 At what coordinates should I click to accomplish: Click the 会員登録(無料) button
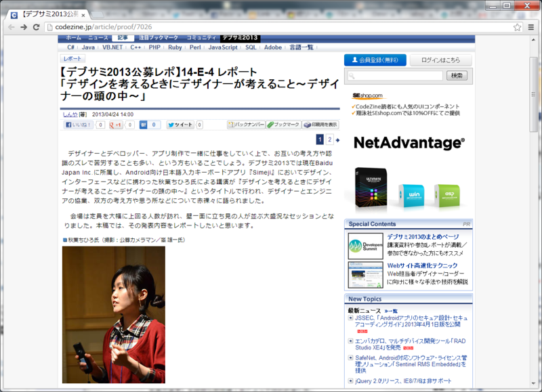click(x=375, y=60)
